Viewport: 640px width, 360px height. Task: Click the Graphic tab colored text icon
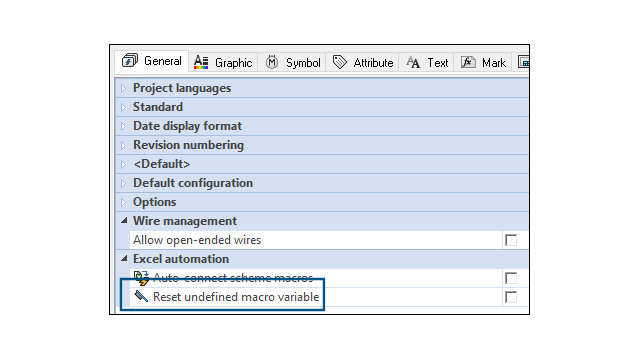tap(201, 62)
